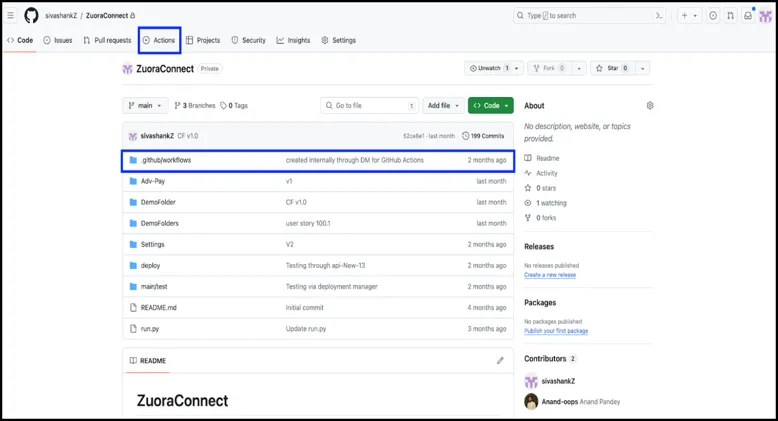Switch to the Code tab
The height and width of the screenshot is (421, 778).
point(20,40)
